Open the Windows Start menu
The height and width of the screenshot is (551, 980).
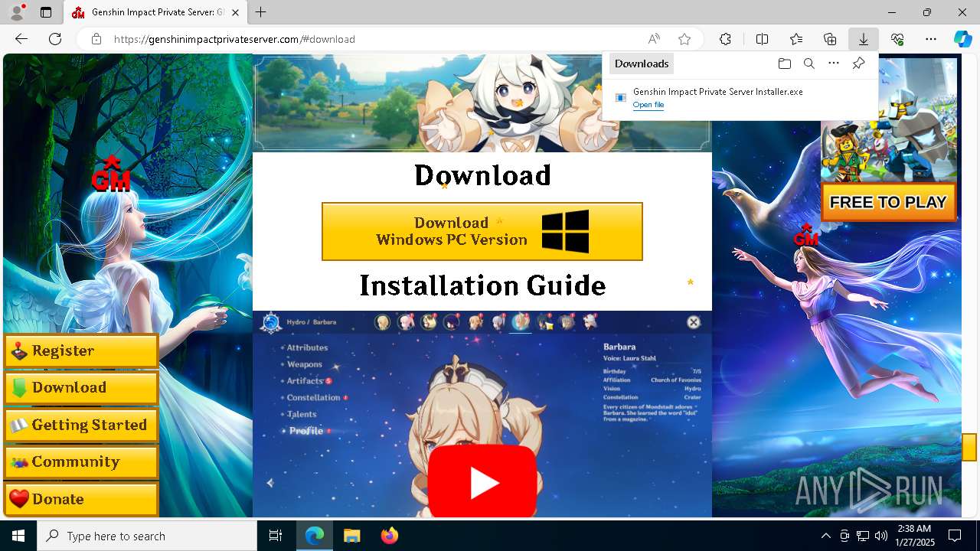pos(18,536)
